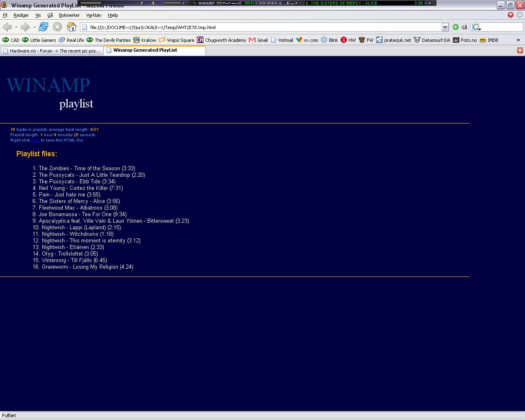Click the Back arrow in Firefox toolbar

coord(7,27)
